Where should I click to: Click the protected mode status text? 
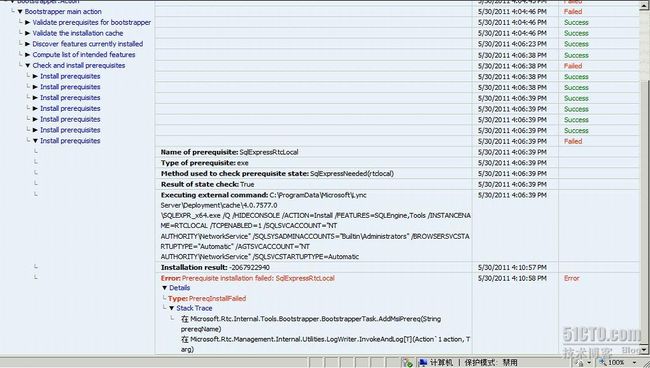pos(491,363)
